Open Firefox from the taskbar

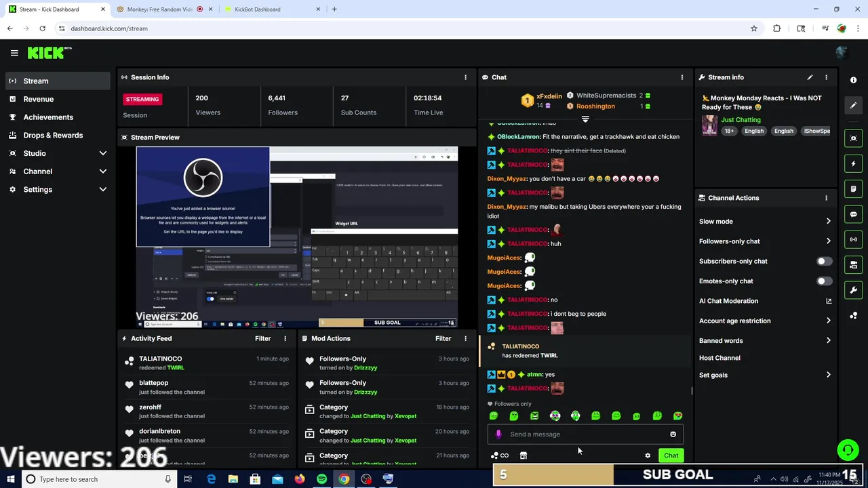(299, 479)
